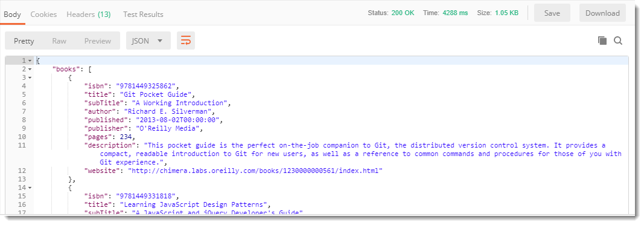Open the JSON format dropdown
Viewport: 644px width, 225px height.
click(148, 41)
